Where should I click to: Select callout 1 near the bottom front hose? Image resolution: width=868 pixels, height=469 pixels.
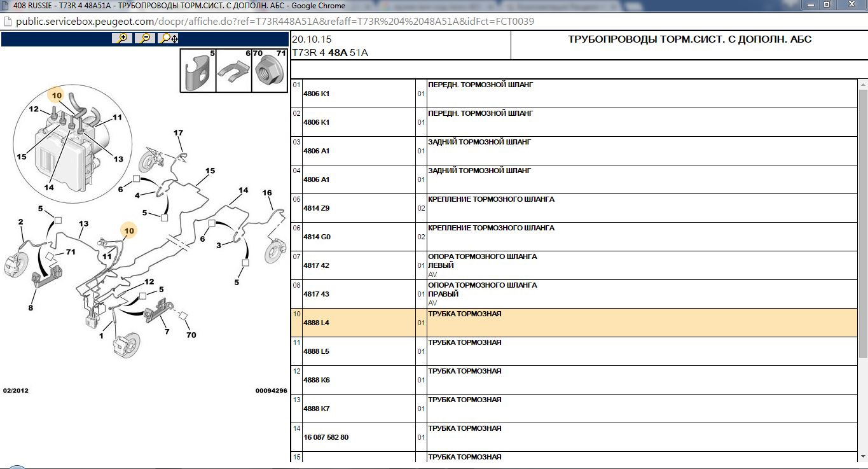click(x=101, y=335)
